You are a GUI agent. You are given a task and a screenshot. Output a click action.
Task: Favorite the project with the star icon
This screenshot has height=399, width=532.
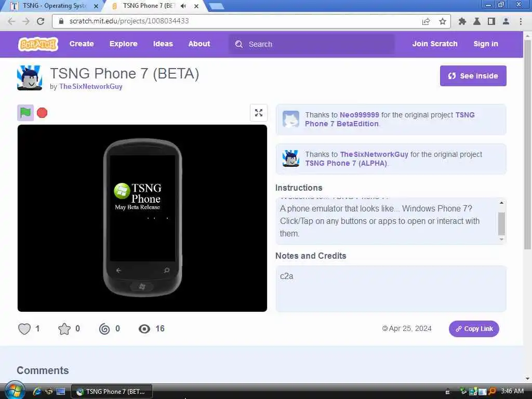pos(64,329)
